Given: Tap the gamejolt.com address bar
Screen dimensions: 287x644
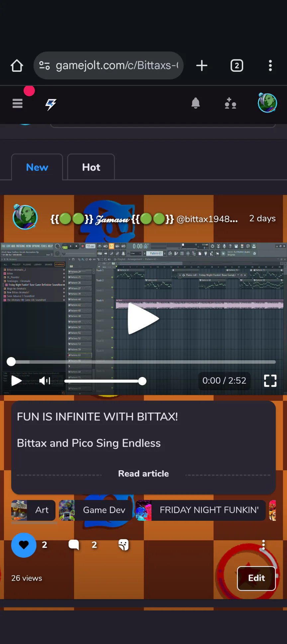Looking at the screenshot, I should (x=109, y=65).
